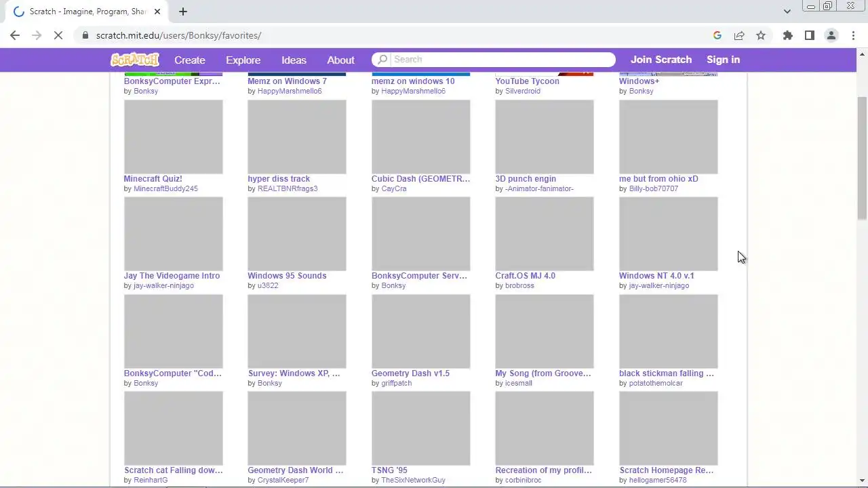Open Scratch Homepage Re... title
Screen dimensions: 868x488
(x=667, y=470)
